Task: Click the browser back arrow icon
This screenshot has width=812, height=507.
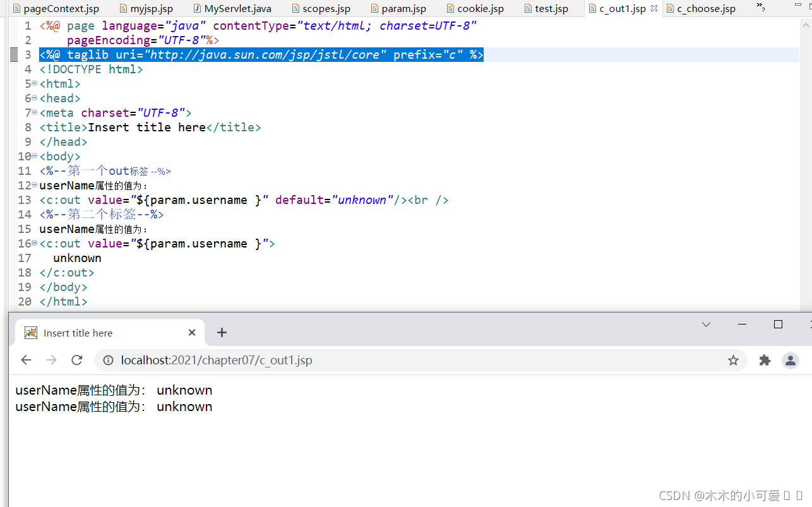Action: [26, 360]
